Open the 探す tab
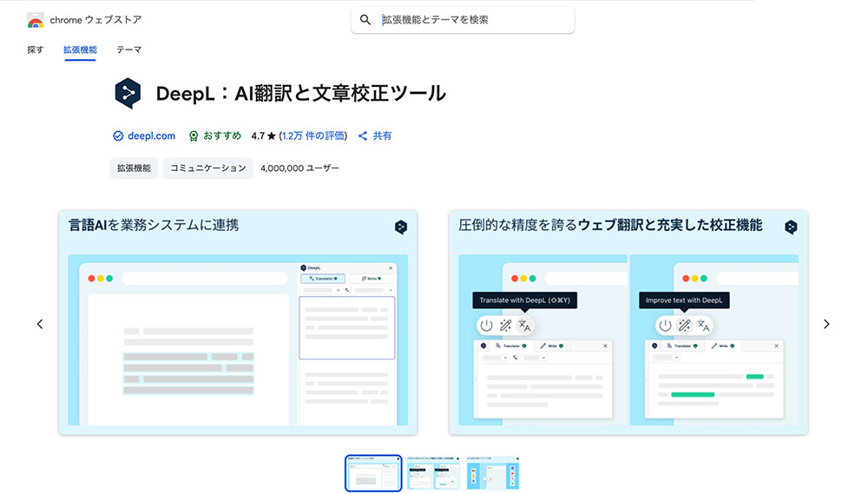The width and height of the screenshot is (868, 494). point(35,49)
